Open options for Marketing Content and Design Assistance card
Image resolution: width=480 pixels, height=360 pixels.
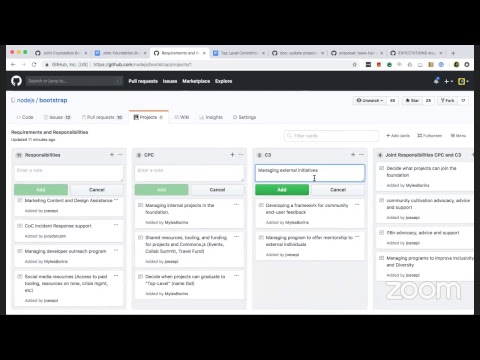116,200
